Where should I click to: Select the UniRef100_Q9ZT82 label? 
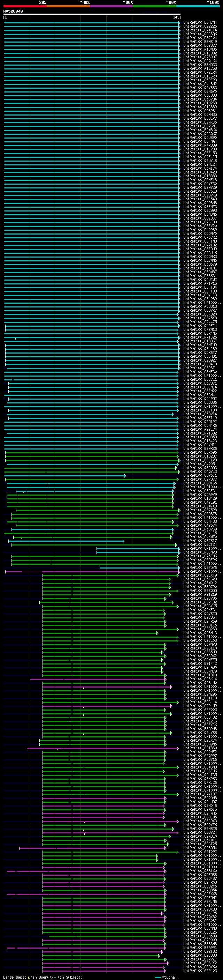200,951
